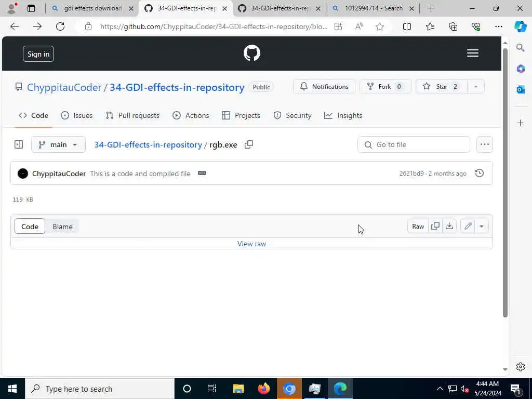532x399 pixels.
Task: Click the edit pencil icon
Action: (468, 227)
